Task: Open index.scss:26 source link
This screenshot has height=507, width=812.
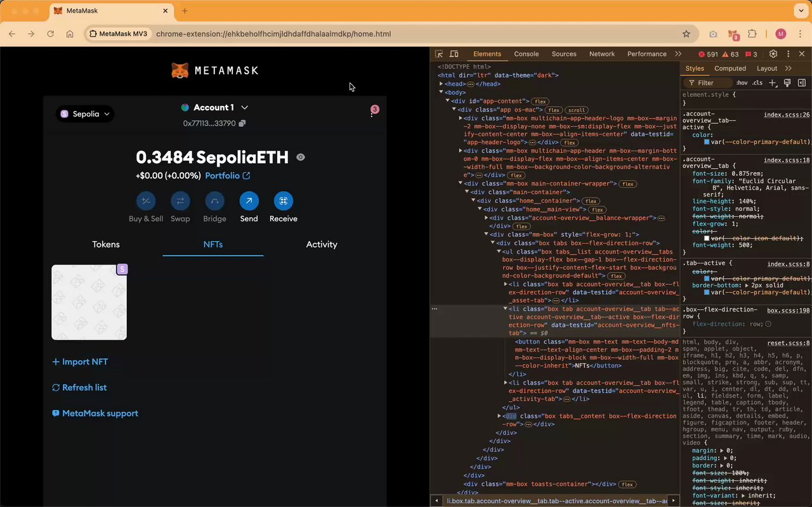Action: (787, 115)
